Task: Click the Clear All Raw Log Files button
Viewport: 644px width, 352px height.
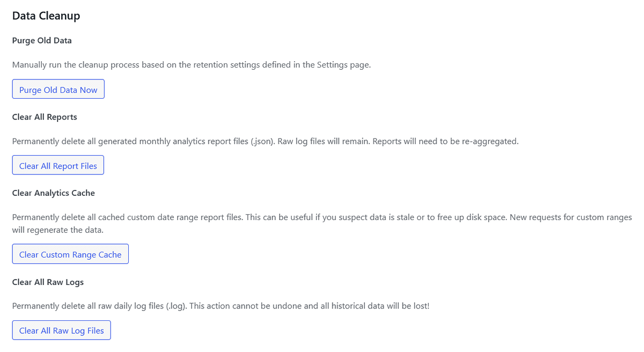Action: 61,330
